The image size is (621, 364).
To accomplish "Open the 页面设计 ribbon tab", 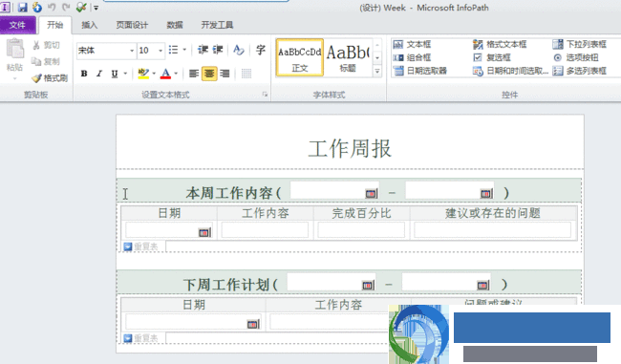I will tap(132, 25).
